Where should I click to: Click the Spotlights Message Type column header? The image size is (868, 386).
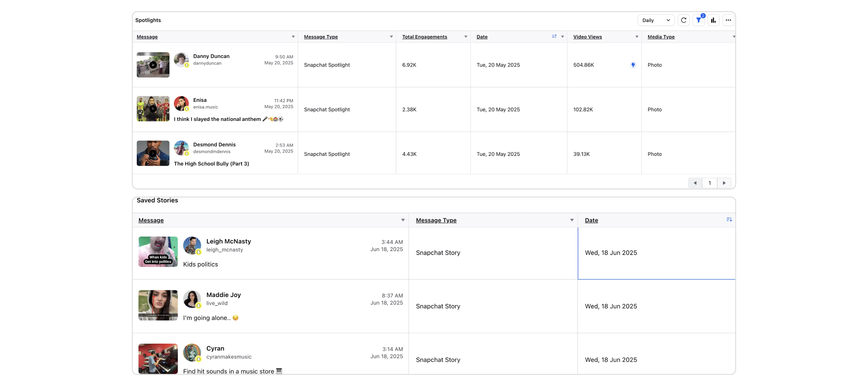[x=321, y=37]
